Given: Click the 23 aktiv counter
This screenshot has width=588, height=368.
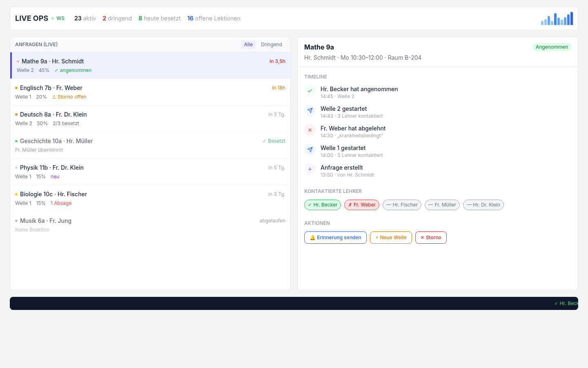Looking at the screenshot, I should (x=85, y=18).
